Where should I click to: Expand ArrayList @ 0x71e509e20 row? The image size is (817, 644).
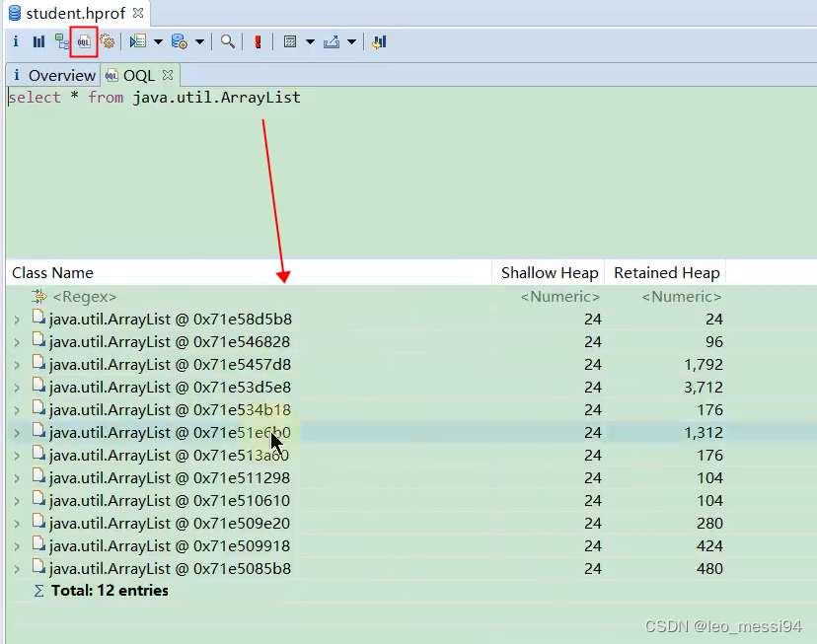click(x=17, y=524)
